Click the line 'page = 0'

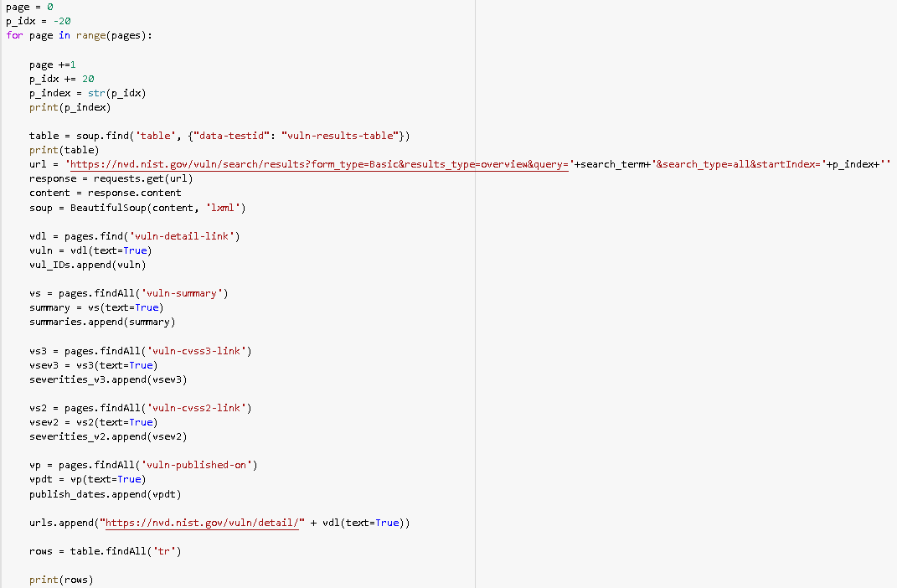click(x=30, y=7)
